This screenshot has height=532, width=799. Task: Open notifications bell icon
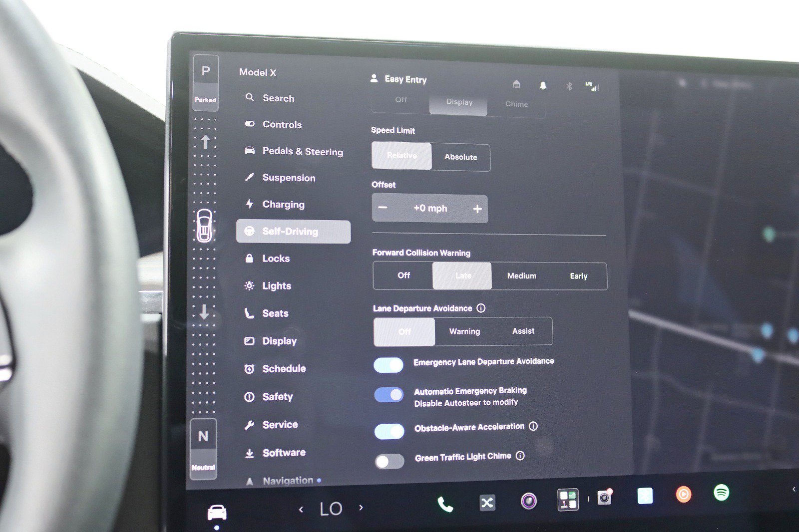543,85
